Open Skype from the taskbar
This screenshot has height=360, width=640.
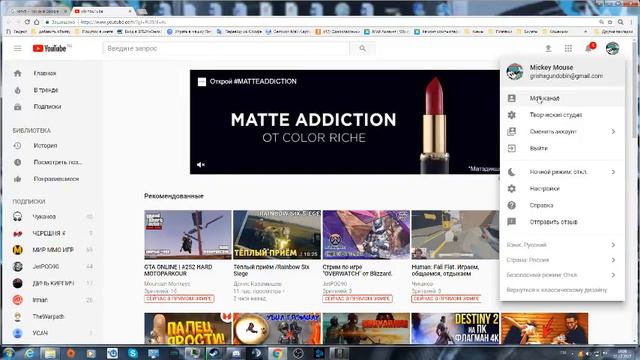point(133,353)
